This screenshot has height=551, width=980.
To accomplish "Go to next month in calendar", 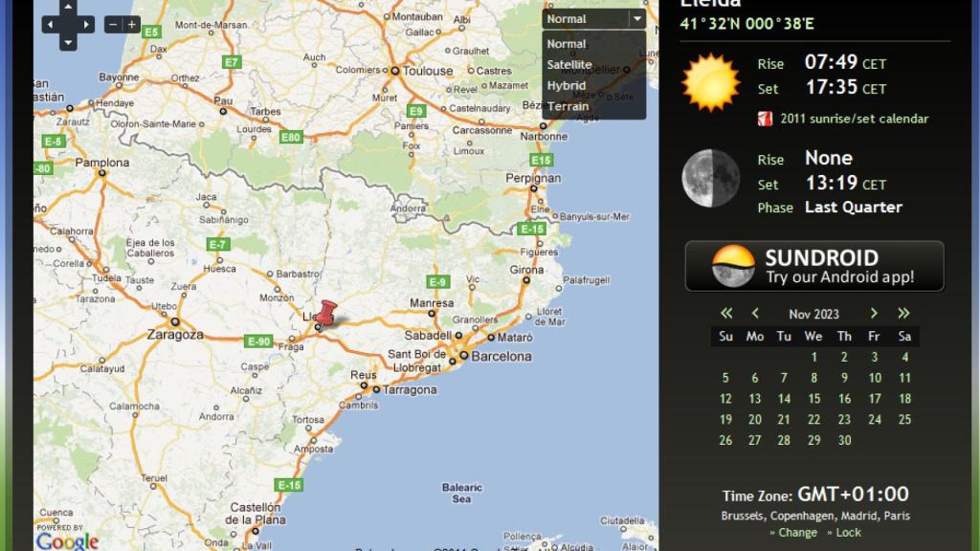I will pyautogui.click(x=874, y=314).
